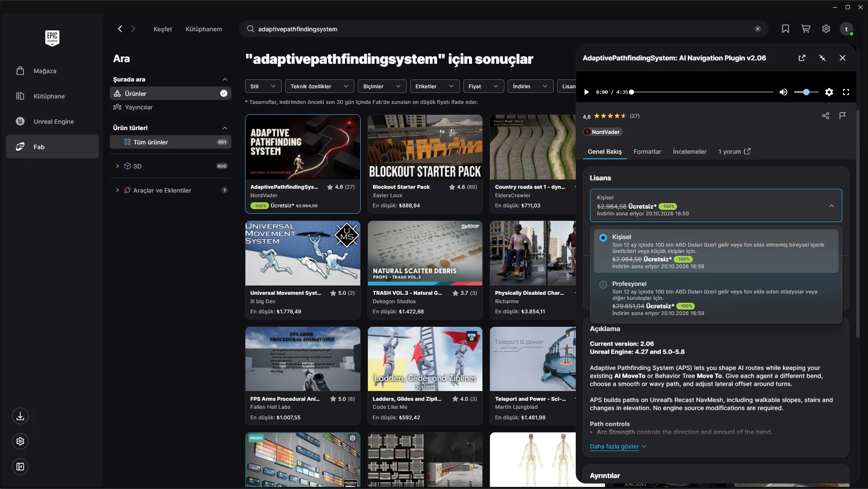The image size is (868, 489).
Task: Open the user profile avatar
Action: (846, 29)
